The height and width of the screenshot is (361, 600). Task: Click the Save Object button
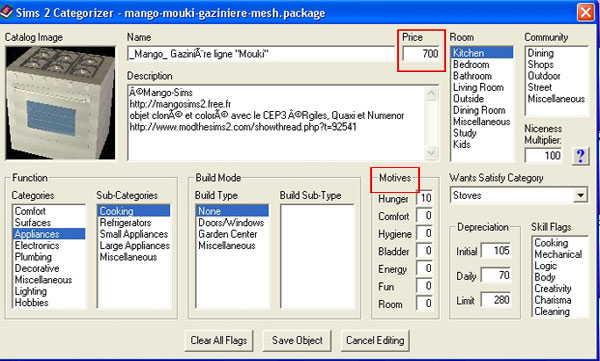coord(297,340)
